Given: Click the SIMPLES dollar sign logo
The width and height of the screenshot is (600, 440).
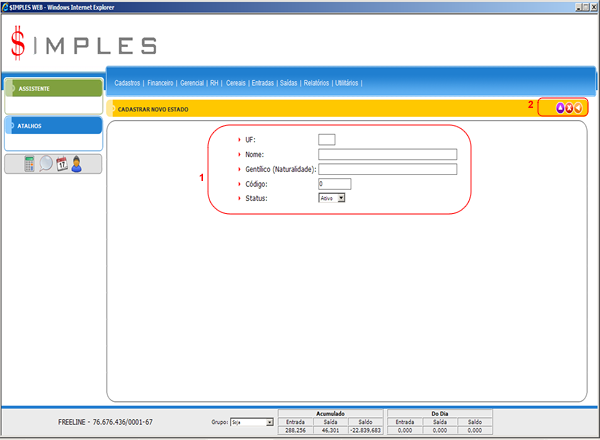Looking at the screenshot, I should 19,43.
